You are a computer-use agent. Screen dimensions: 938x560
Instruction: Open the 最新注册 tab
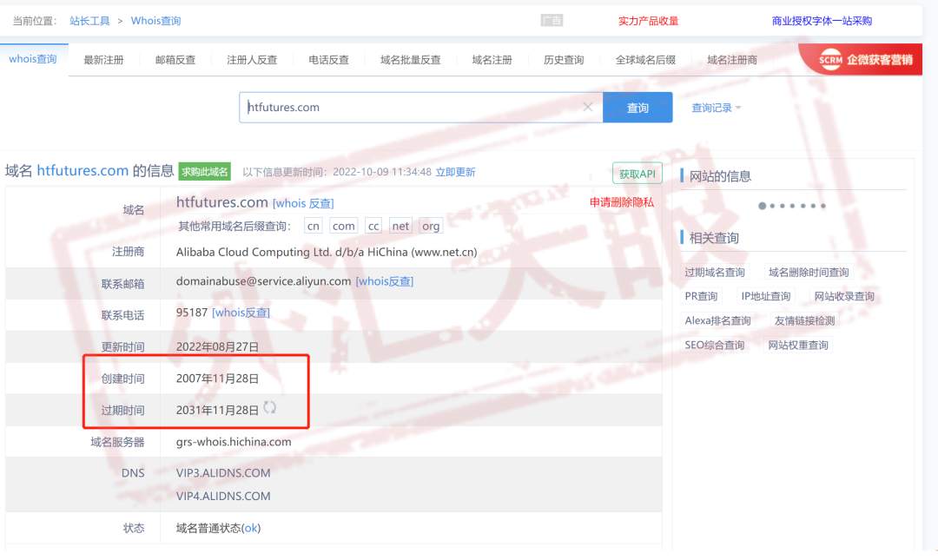coord(103,60)
